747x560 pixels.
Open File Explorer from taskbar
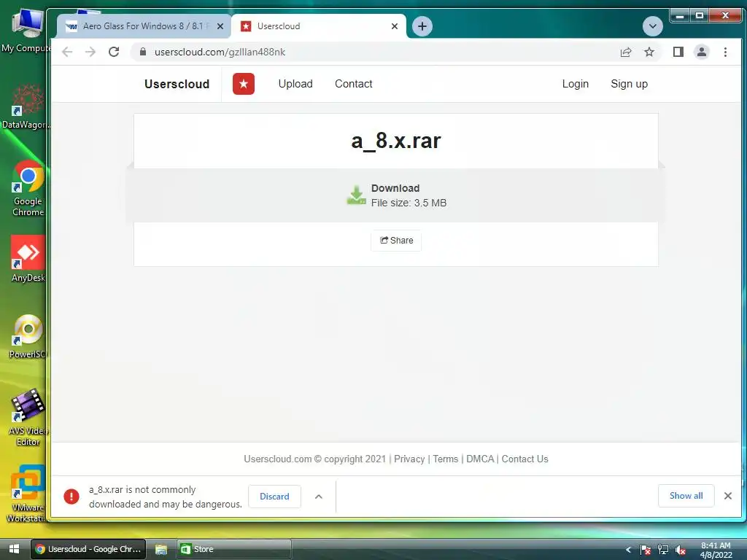point(161,549)
